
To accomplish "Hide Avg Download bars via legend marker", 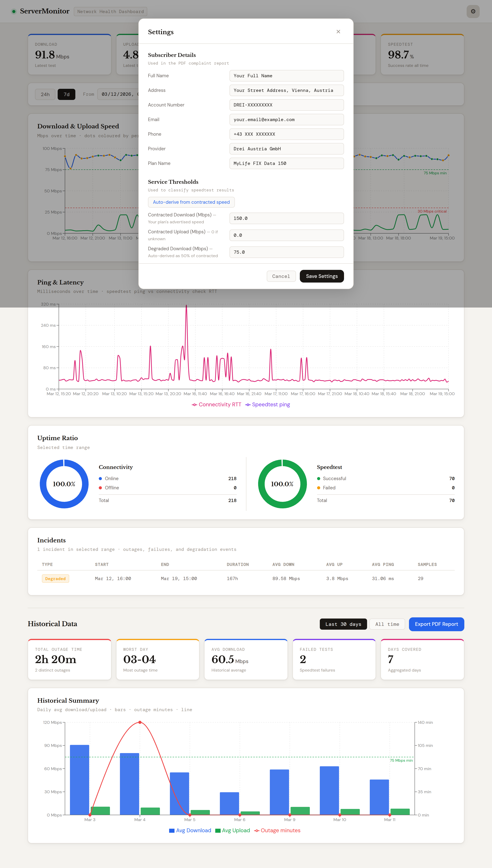I will point(172,830).
